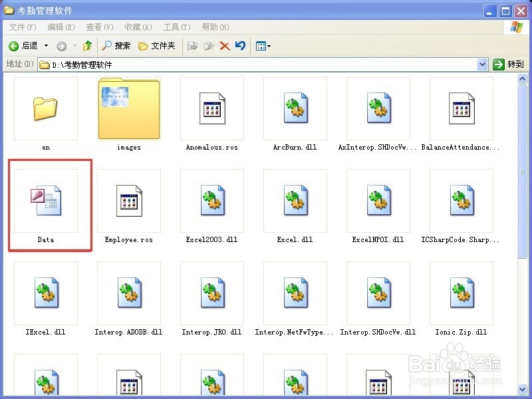Open the 编辑(E) menu
This screenshot has height=399, width=532.
click(61, 27)
